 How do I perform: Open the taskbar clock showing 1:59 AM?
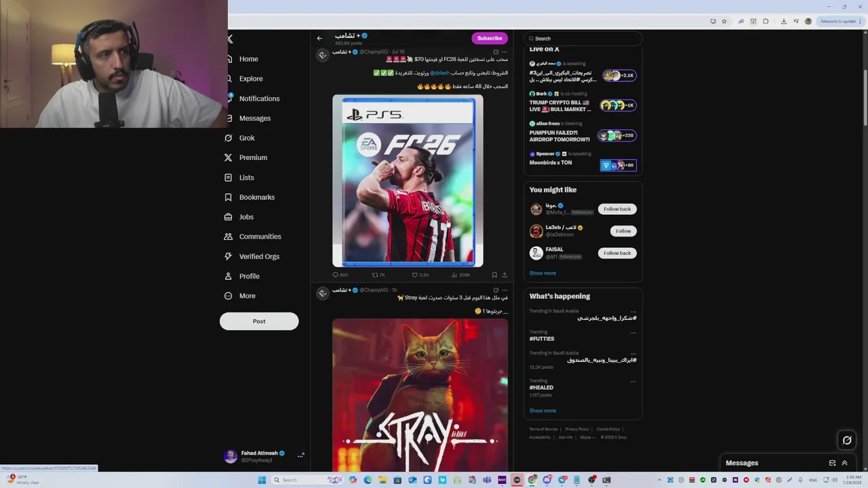click(852, 480)
